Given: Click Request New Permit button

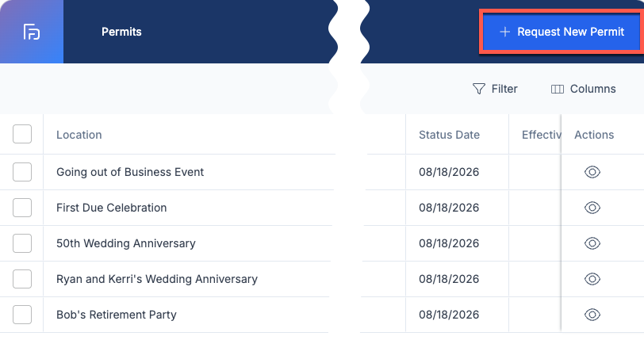Looking at the screenshot, I should pyautogui.click(x=562, y=32).
